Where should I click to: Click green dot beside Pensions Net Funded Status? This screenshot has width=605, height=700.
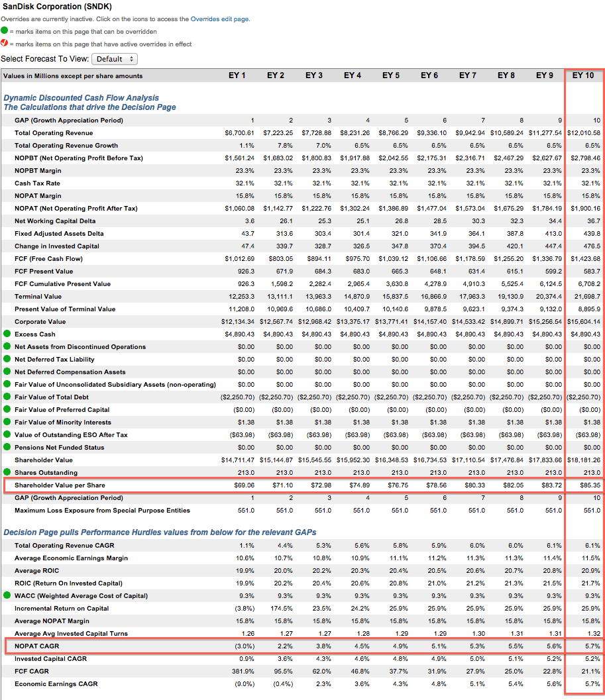click(7, 446)
